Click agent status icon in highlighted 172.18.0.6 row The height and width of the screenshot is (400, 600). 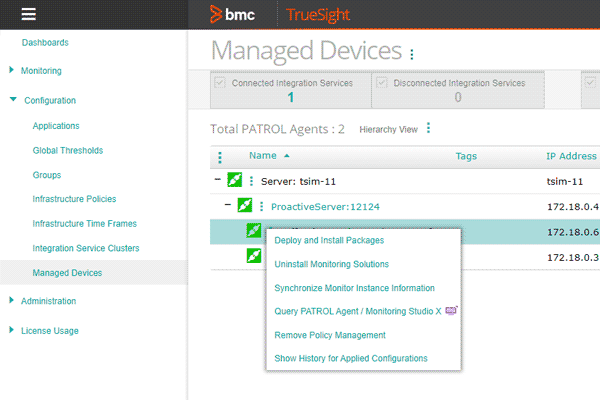click(254, 230)
